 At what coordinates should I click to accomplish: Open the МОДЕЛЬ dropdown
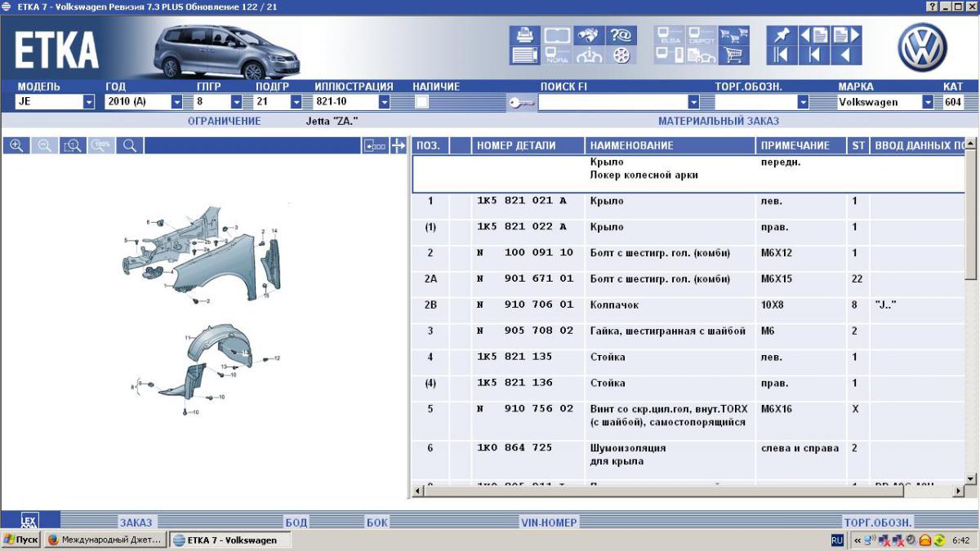(89, 102)
